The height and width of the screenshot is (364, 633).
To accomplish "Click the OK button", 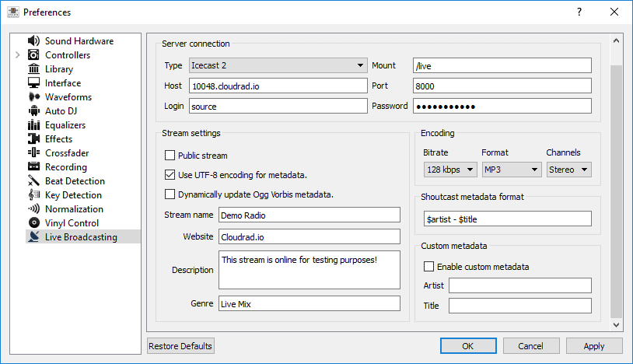I will tap(468, 346).
